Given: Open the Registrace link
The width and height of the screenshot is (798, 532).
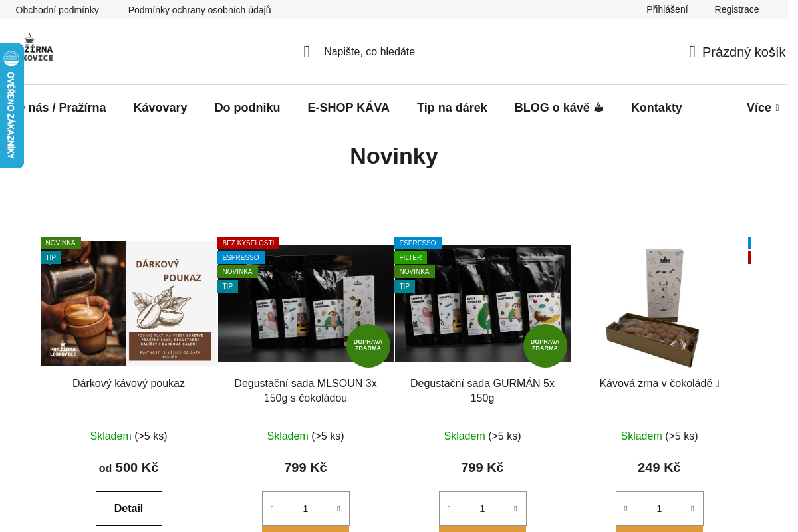Looking at the screenshot, I should click(737, 9).
